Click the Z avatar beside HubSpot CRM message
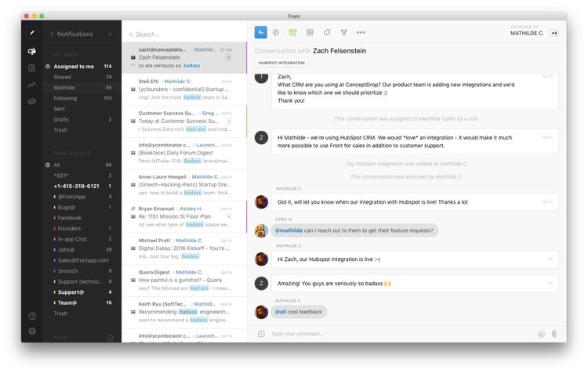This screenshot has width=588, height=373. [x=261, y=138]
